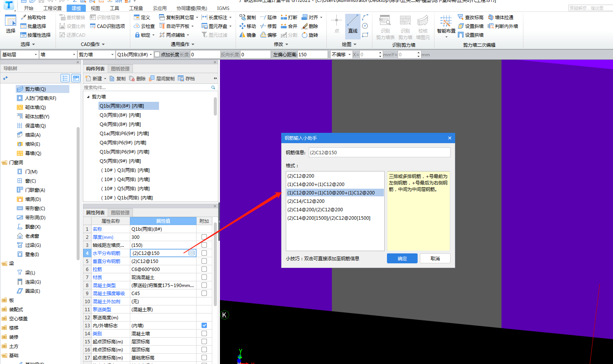
Task: Toggle 附加 checkbox for 垂直分布钢筋 row
Action: 204,261
